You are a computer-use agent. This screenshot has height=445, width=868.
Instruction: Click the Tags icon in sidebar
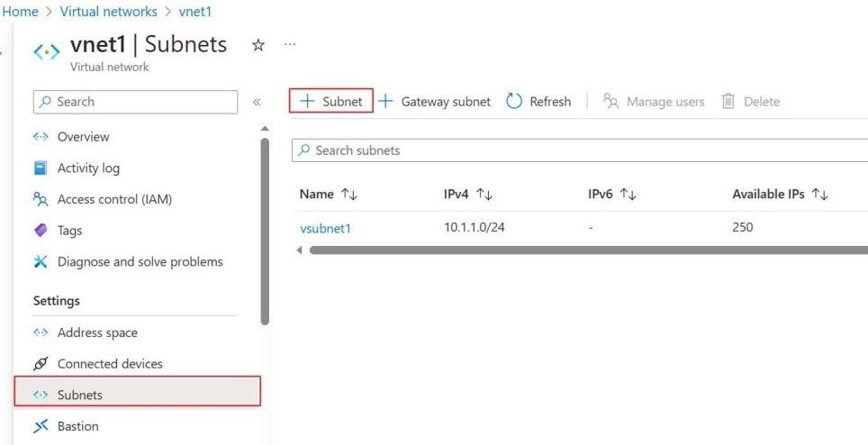tap(41, 231)
